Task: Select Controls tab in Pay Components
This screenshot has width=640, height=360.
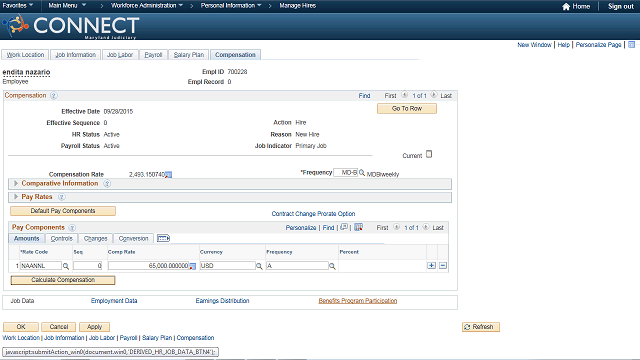Action: click(62, 238)
